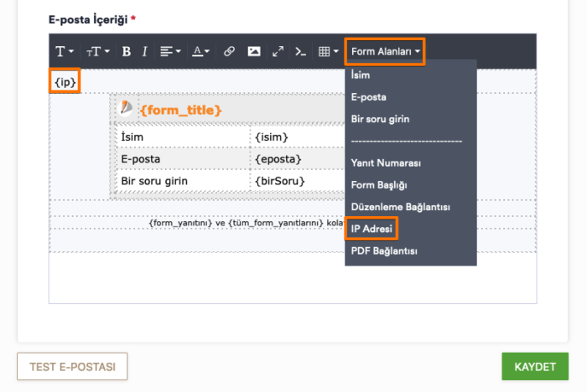Image resolution: width=587 pixels, height=392 pixels.
Task: Select E-posta from the Form Alanları menu
Action: [411, 97]
